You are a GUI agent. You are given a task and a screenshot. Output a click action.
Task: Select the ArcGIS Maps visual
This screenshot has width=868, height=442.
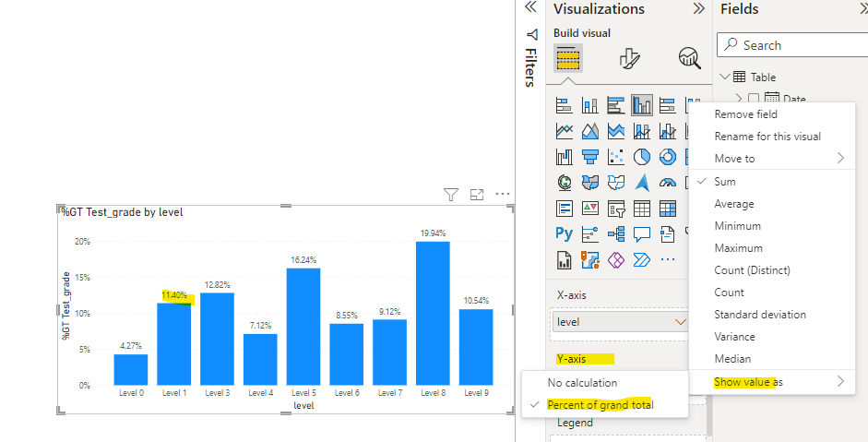coord(590,260)
